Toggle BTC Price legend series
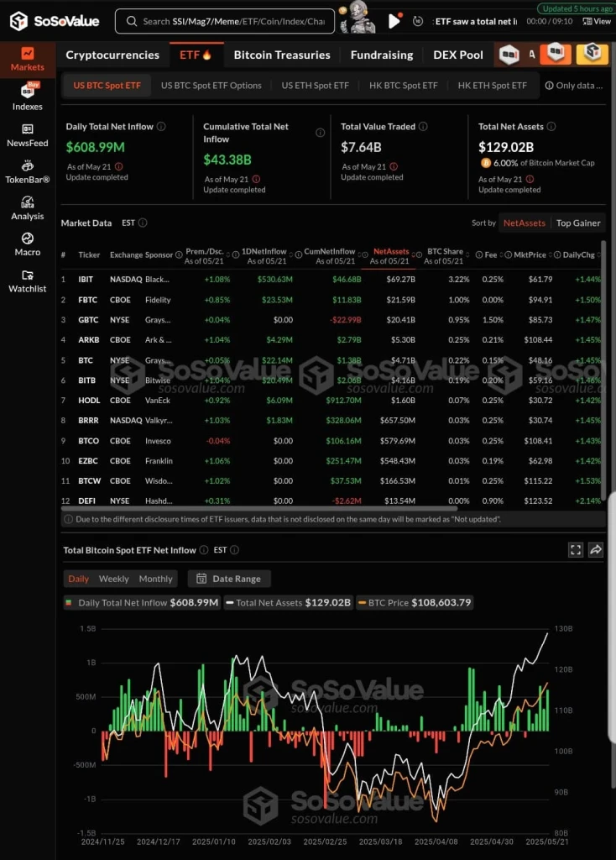 point(415,602)
